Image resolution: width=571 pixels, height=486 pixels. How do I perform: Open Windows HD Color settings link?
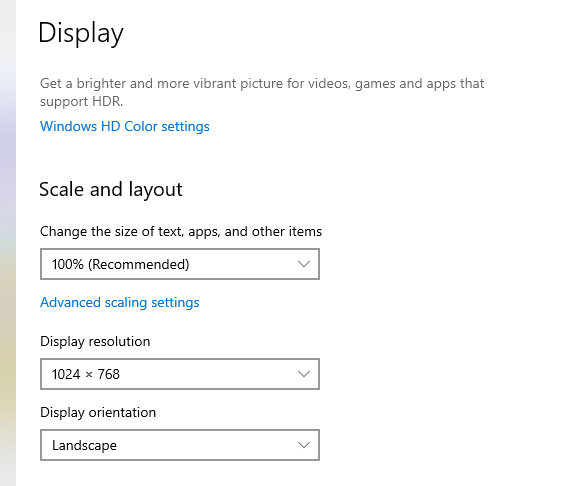125,126
